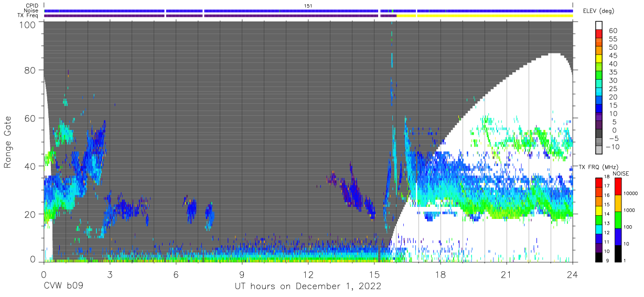Click the 'CVW b09' radar label
Image resolution: width=644 pixels, height=297 pixels.
(63, 287)
